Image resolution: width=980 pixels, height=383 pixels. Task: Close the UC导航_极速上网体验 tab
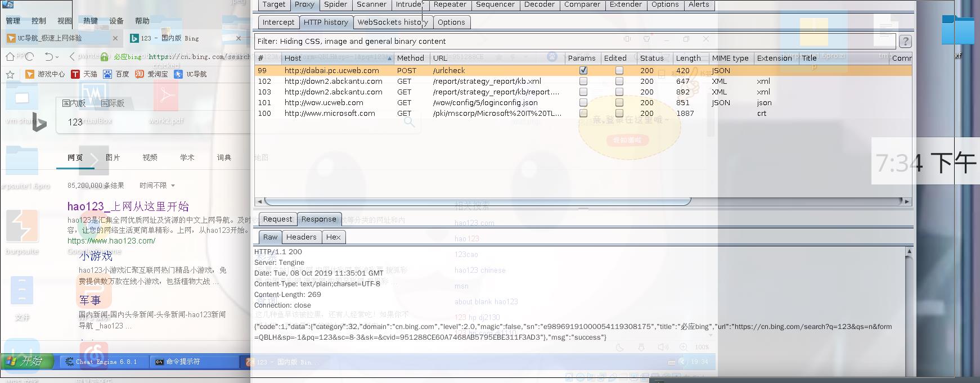tap(115, 38)
